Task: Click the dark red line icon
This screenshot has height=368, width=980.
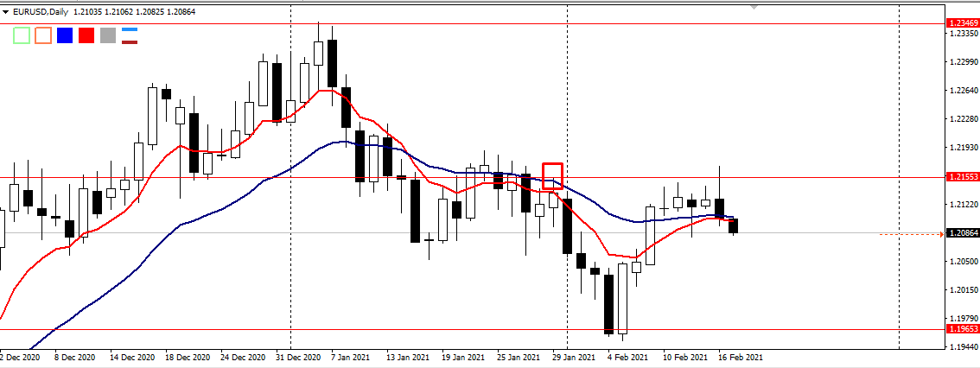Action: (x=130, y=41)
